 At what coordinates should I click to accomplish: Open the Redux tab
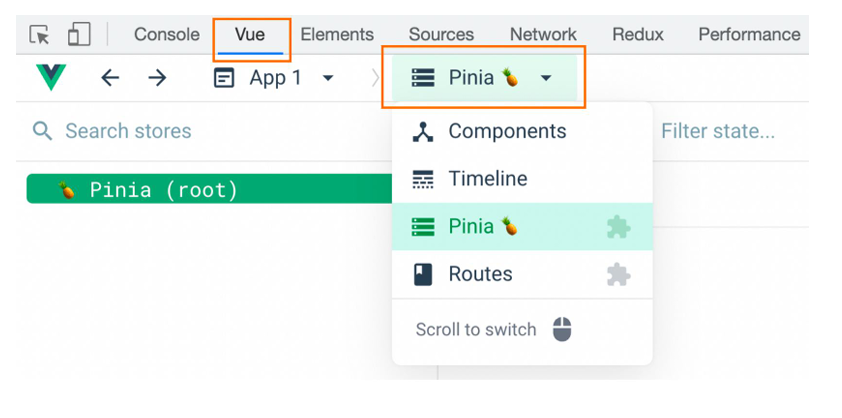[637, 34]
